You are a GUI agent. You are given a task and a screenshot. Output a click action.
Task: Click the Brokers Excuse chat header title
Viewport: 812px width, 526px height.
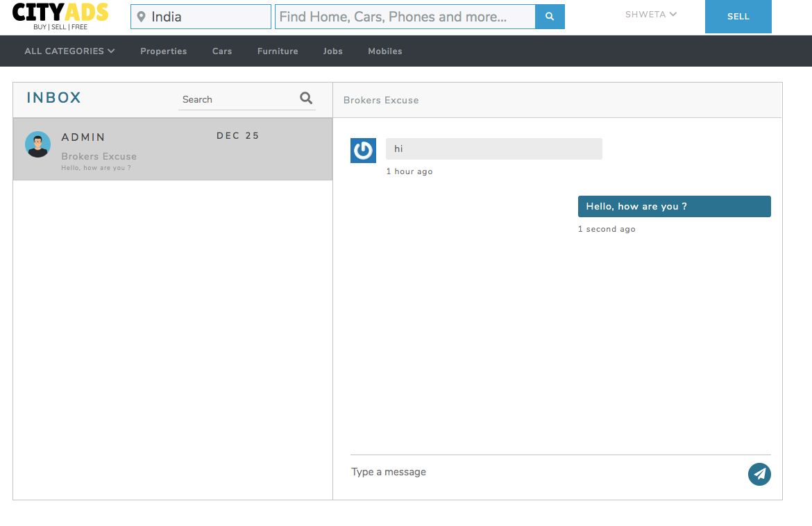click(381, 101)
